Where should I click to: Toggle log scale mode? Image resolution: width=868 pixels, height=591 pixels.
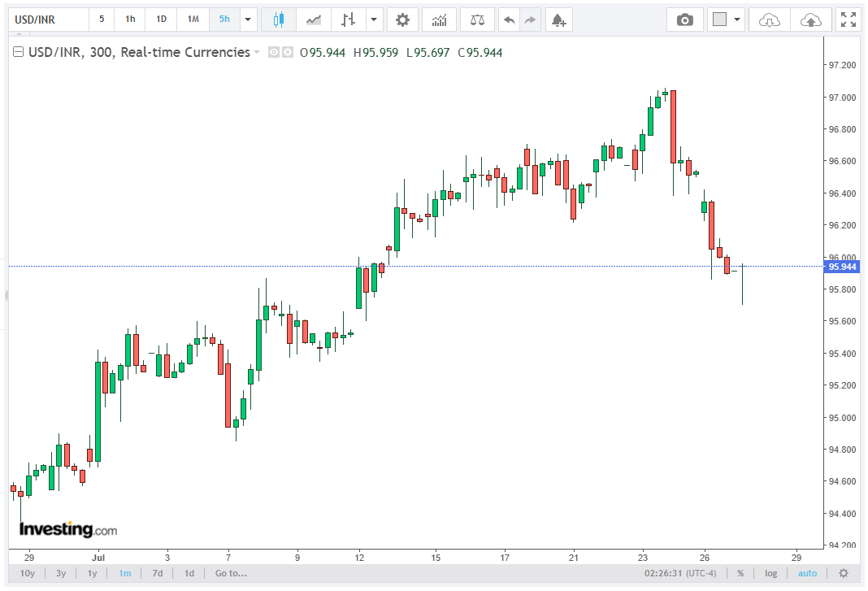point(771,573)
